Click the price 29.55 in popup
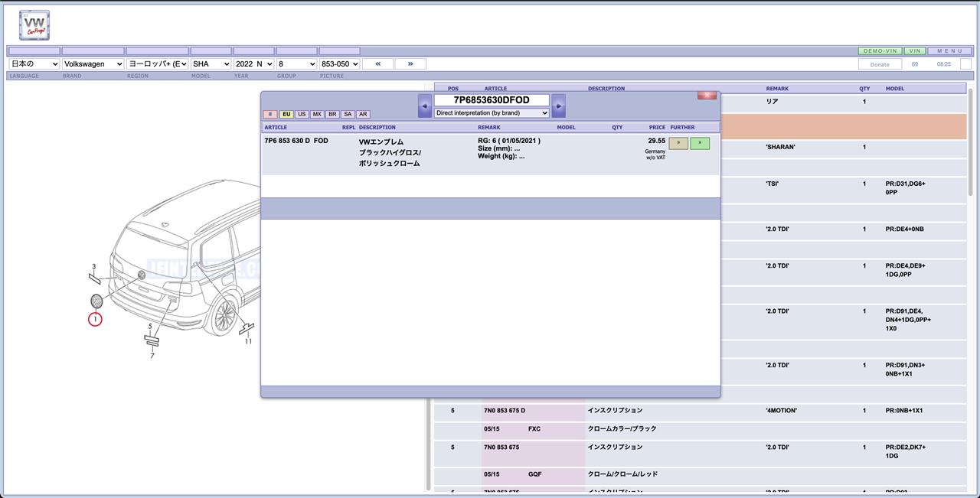Viewport: 980px width, 498px height. coord(657,141)
